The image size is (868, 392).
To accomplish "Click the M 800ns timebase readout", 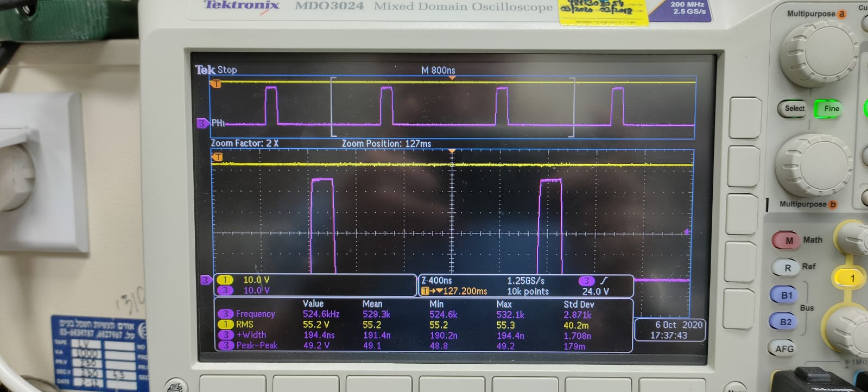I will pyautogui.click(x=438, y=71).
